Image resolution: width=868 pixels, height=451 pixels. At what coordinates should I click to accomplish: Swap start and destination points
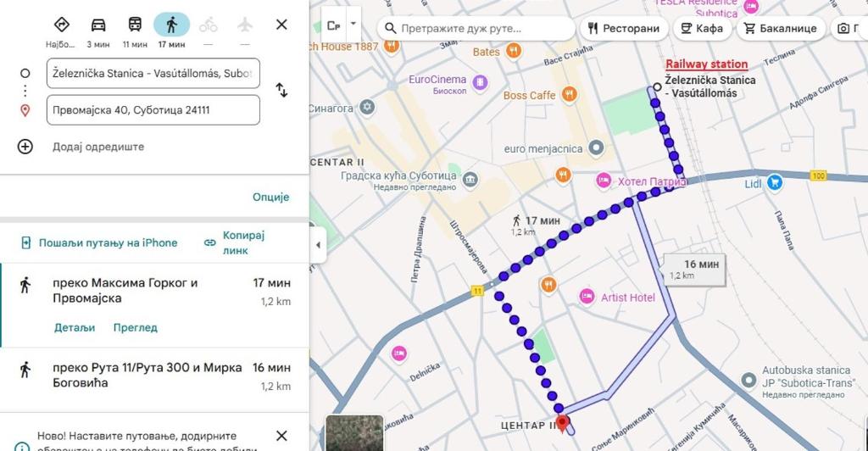[x=281, y=91]
